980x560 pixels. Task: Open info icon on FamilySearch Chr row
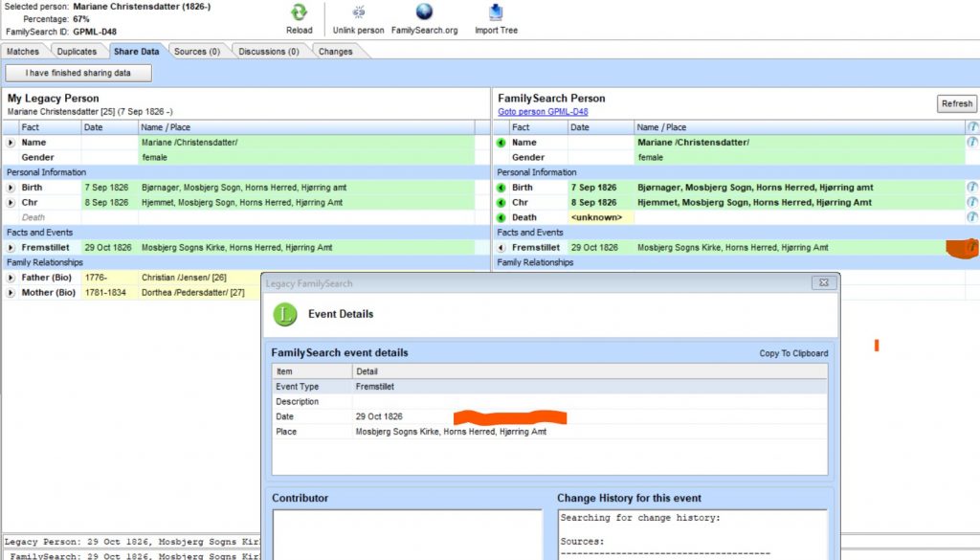972,202
